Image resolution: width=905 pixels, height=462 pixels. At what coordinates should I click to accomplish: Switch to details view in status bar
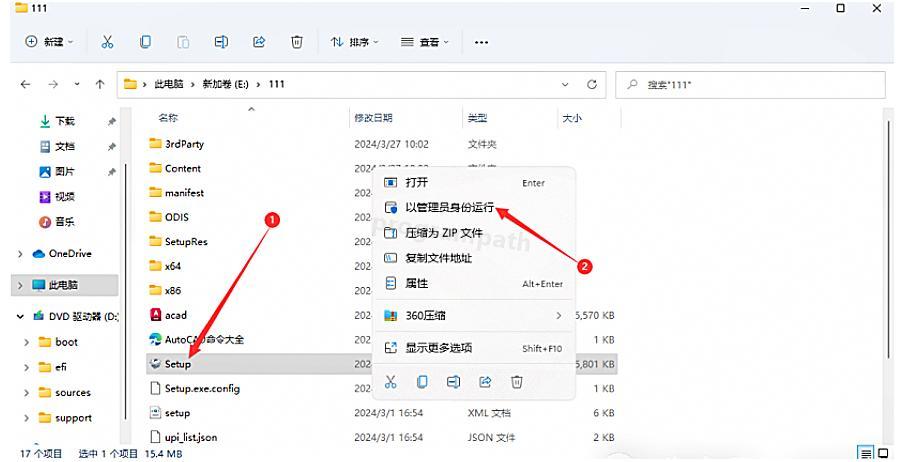point(865,453)
